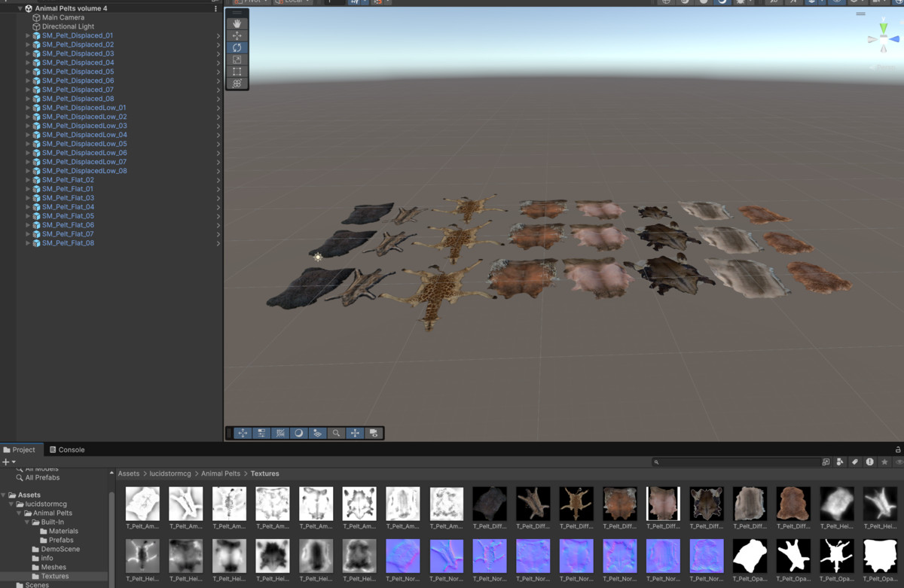Select the Hand view tool
The width and height of the screenshot is (904, 588).
237,23
